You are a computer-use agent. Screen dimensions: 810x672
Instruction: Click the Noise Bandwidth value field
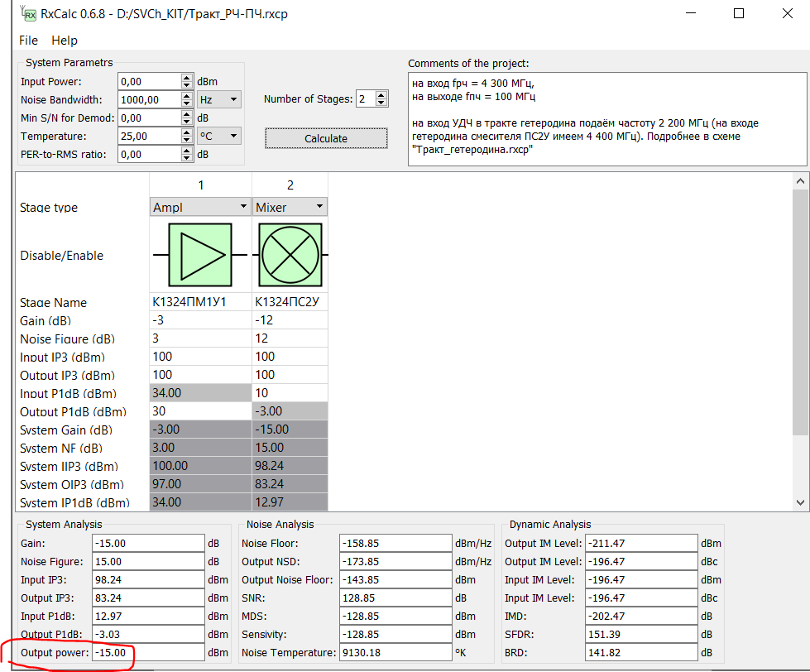(x=150, y=99)
